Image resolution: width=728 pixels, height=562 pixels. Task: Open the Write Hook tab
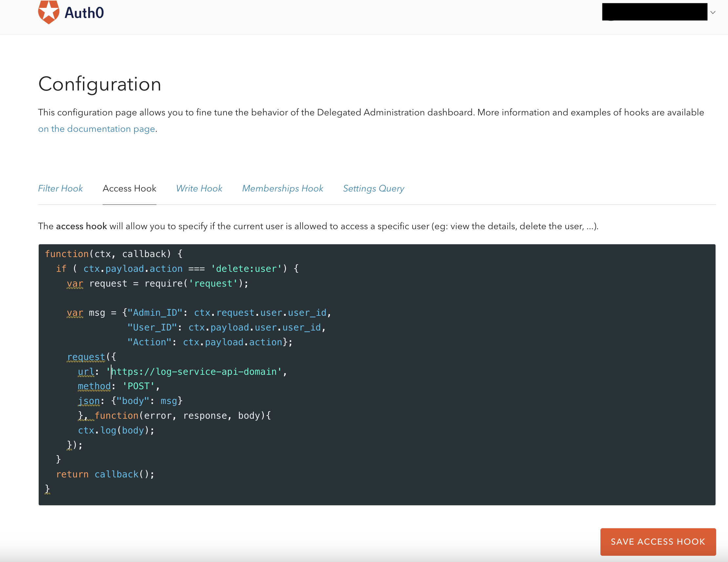tap(199, 189)
